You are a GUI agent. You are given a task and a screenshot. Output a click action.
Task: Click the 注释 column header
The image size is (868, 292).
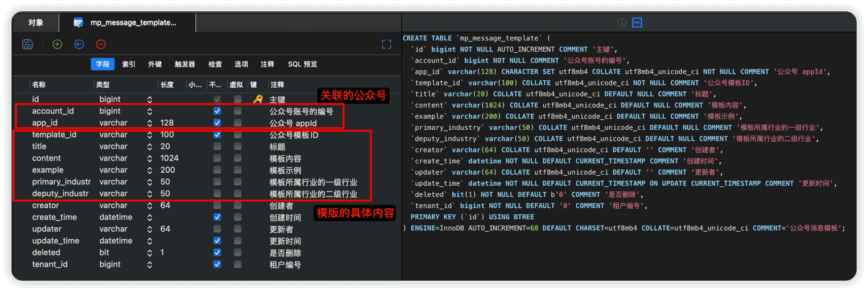point(277,84)
